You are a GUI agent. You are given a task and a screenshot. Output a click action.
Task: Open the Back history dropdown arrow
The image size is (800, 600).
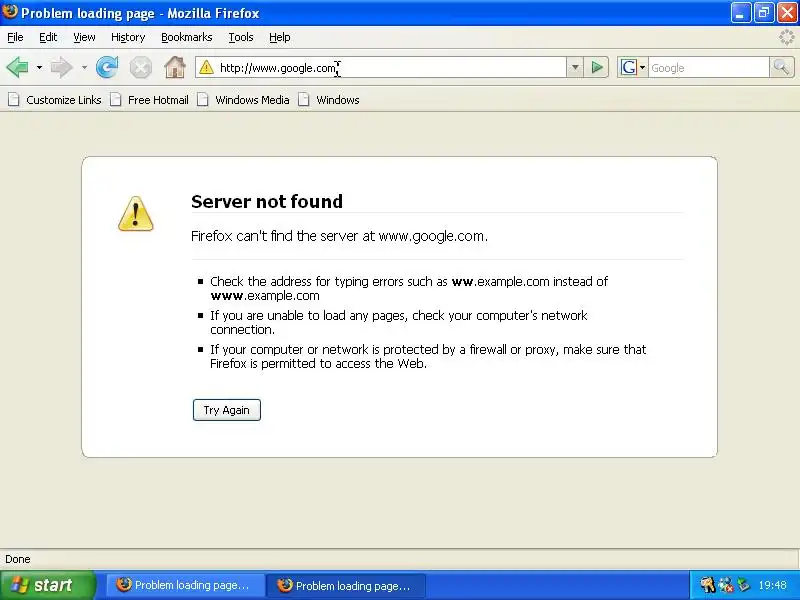(39, 67)
